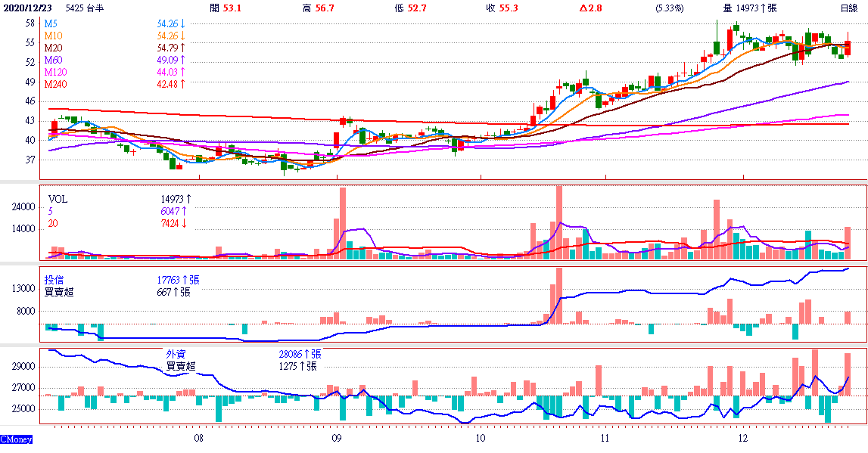
Task: Click the VOL volume panel label
Action: 58,200
